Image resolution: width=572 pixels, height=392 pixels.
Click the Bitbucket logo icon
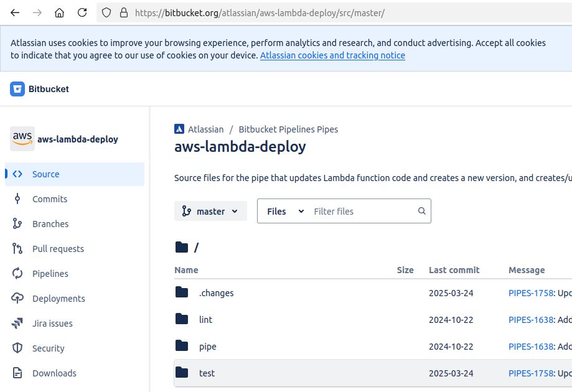17,89
